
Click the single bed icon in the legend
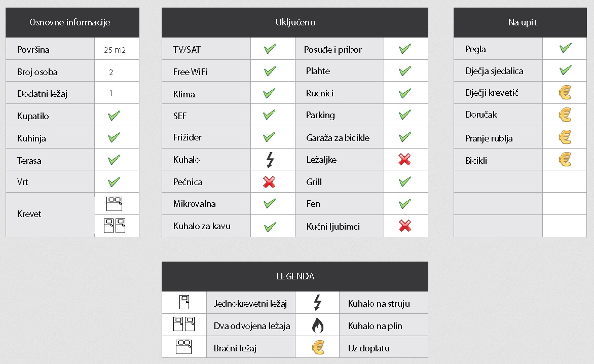(x=184, y=302)
